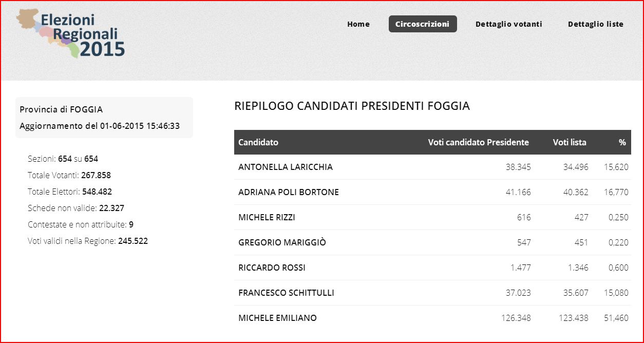The height and width of the screenshot is (343, 644).
Task: Open Dettaglio liste page
Action: [595, 24]
